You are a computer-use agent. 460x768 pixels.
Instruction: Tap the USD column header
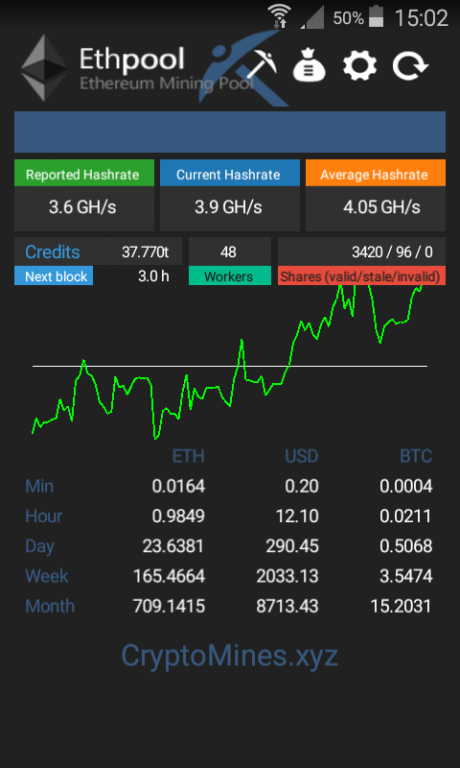point(302,456)
